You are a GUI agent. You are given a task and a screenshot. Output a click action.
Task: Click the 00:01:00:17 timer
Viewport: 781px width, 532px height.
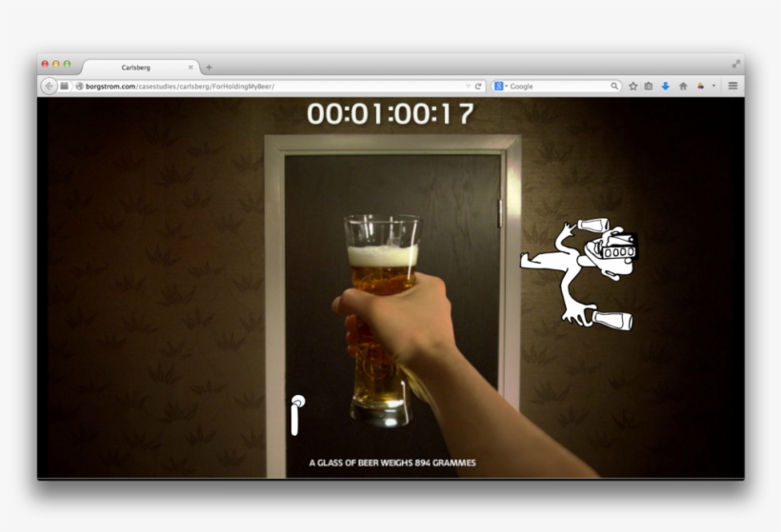[390, 113]
